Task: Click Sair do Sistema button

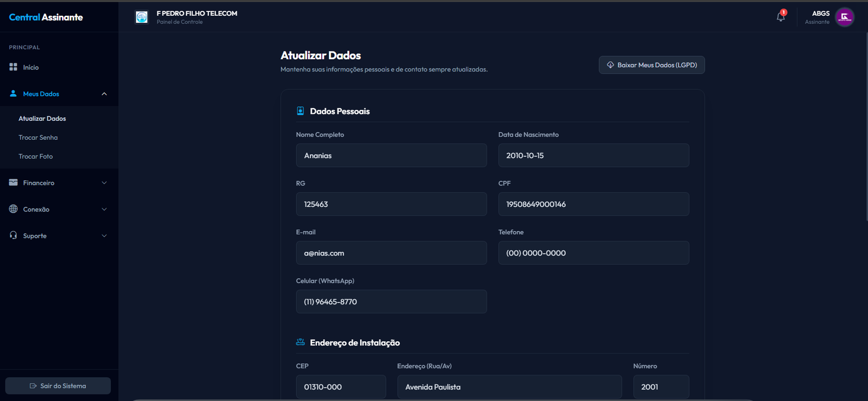Action: tap(58, 386)
